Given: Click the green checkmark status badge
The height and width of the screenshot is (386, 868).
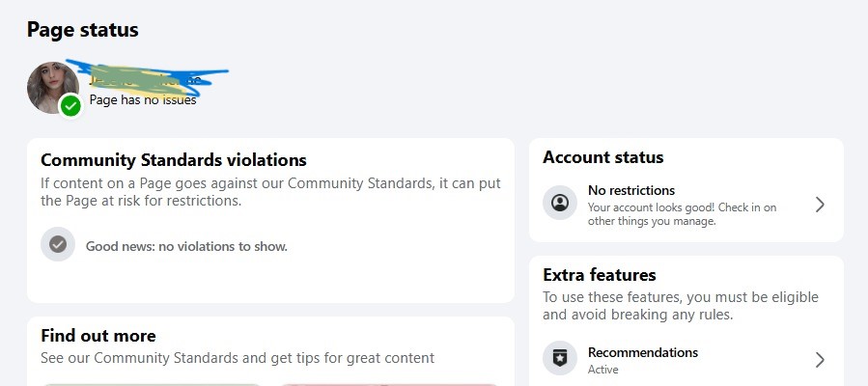Looking at the screenshot, I should click(70, 105).
